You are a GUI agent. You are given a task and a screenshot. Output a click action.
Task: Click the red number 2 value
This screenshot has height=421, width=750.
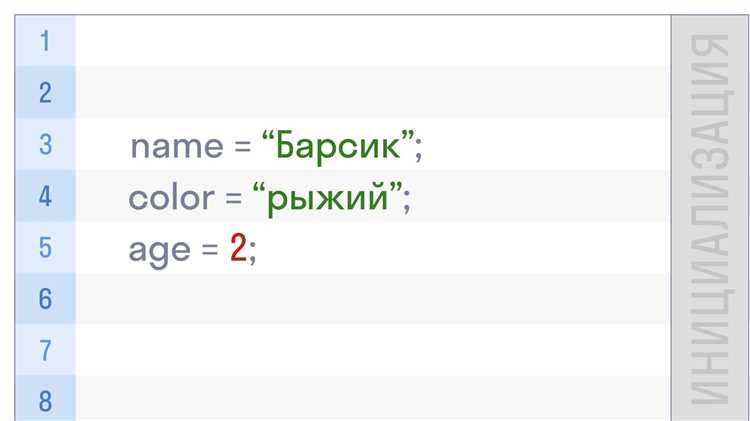pos(238,248)
